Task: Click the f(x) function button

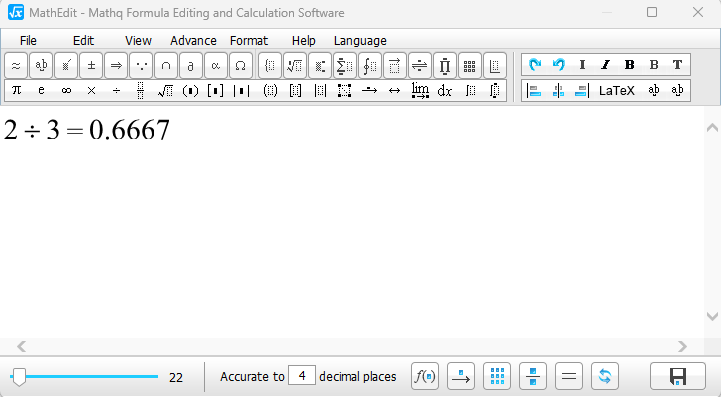Action: click(424, 376)
